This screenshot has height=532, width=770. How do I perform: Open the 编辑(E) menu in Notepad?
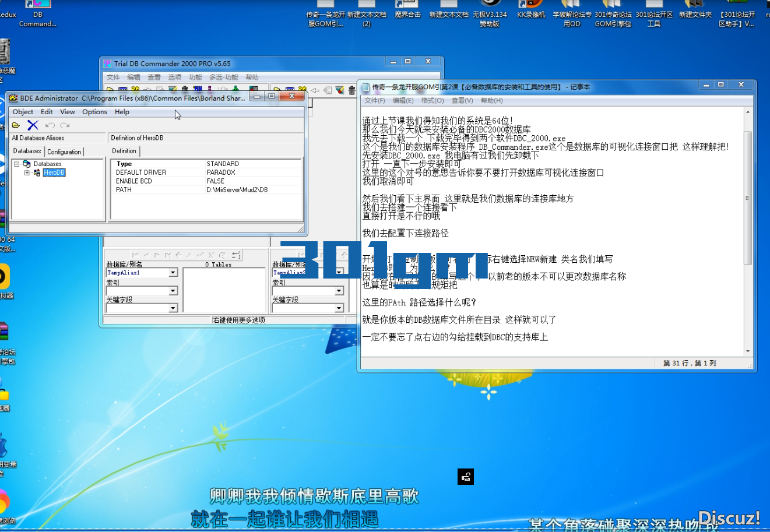(403, 101)
